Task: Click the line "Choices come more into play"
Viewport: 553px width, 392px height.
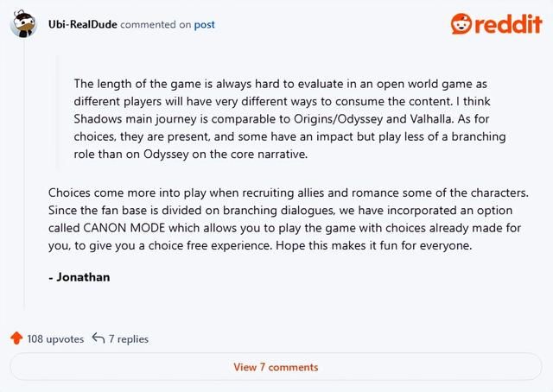Action: click(x=121, y=191)
